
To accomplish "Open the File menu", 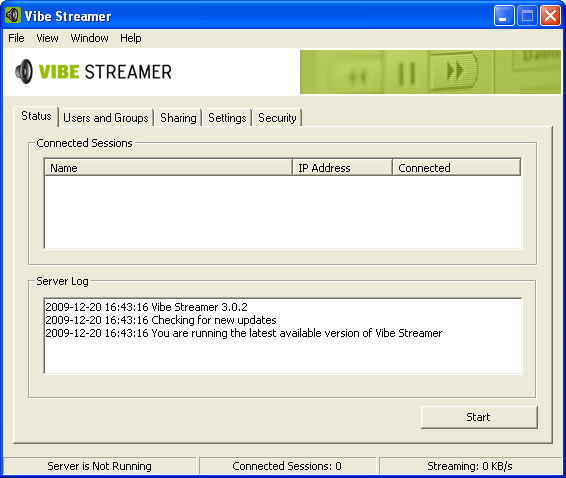I will point(16,38).
